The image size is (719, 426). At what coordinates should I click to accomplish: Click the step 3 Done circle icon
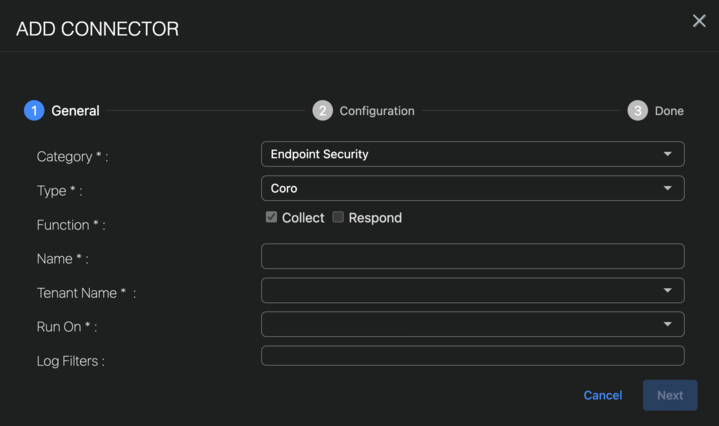point(638,111)
